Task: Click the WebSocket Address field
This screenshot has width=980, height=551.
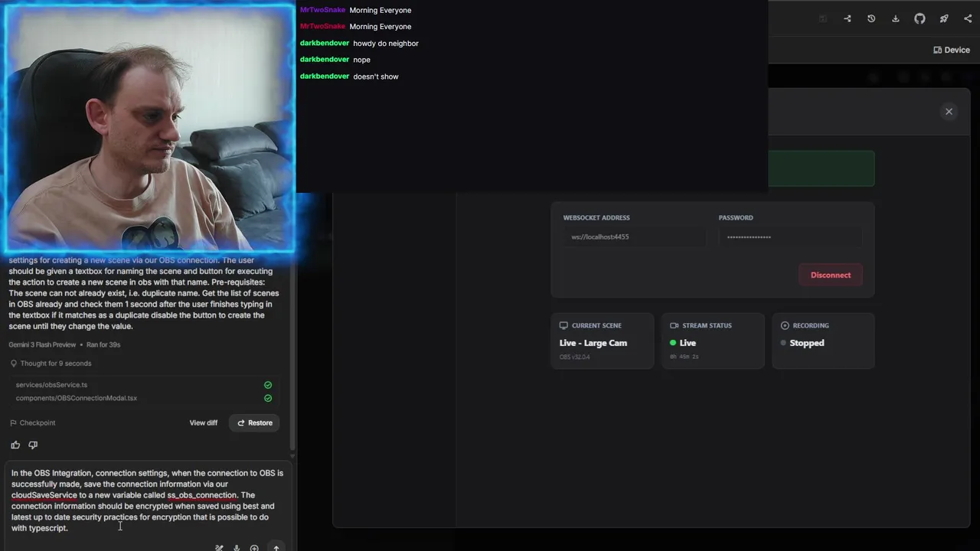Action: pyautogui.click(x=635, y=237)
